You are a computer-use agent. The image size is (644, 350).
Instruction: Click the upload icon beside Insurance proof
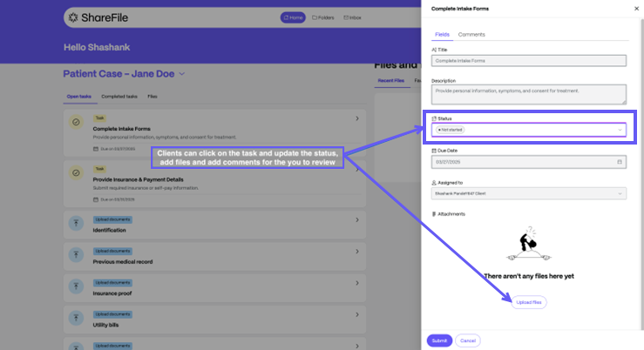(x=76, y=286)
